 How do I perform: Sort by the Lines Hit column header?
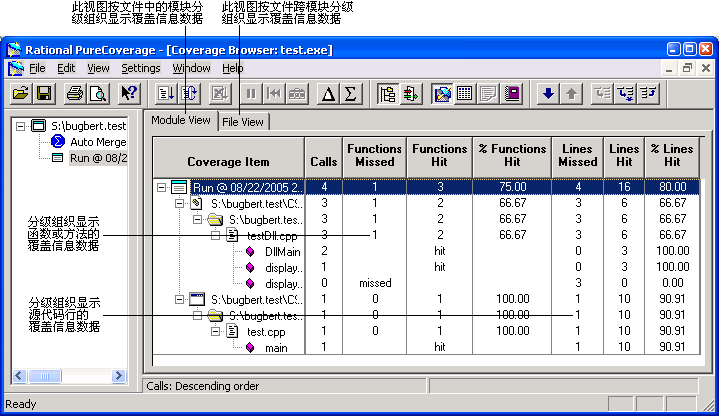(x=624, y=157)
